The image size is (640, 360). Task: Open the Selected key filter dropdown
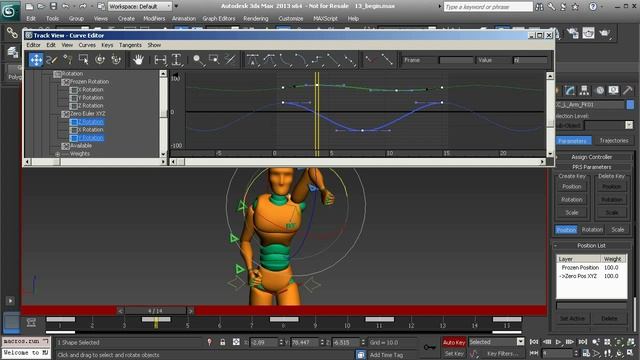coord(496,342)
